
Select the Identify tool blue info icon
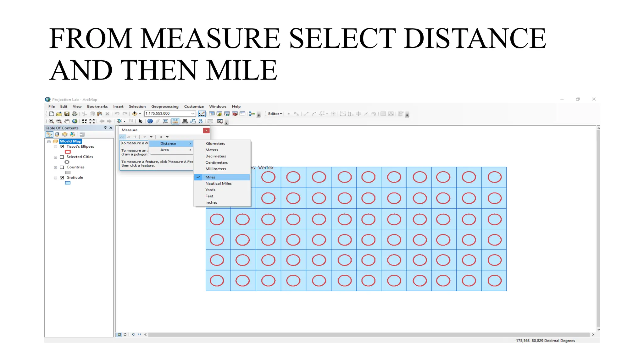150,121
